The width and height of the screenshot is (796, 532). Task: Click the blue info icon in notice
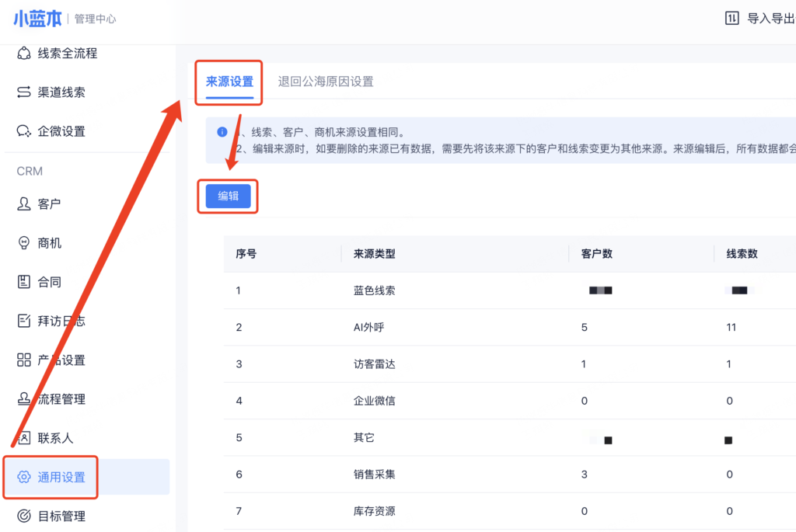(222, 132)
